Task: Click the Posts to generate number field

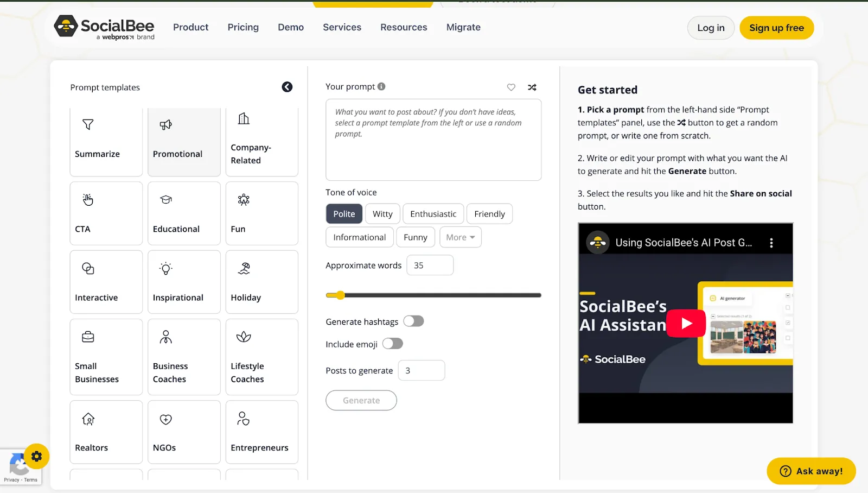Action: [421, 370]
